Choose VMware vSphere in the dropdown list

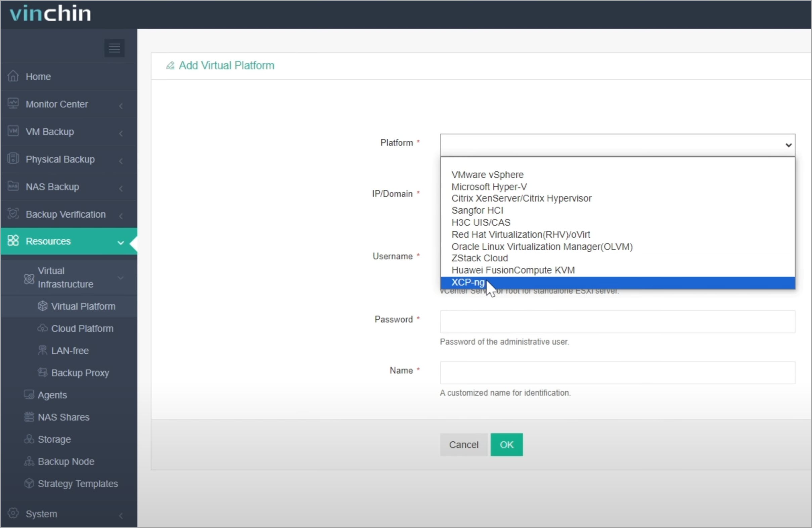click(x=487, y=174)
